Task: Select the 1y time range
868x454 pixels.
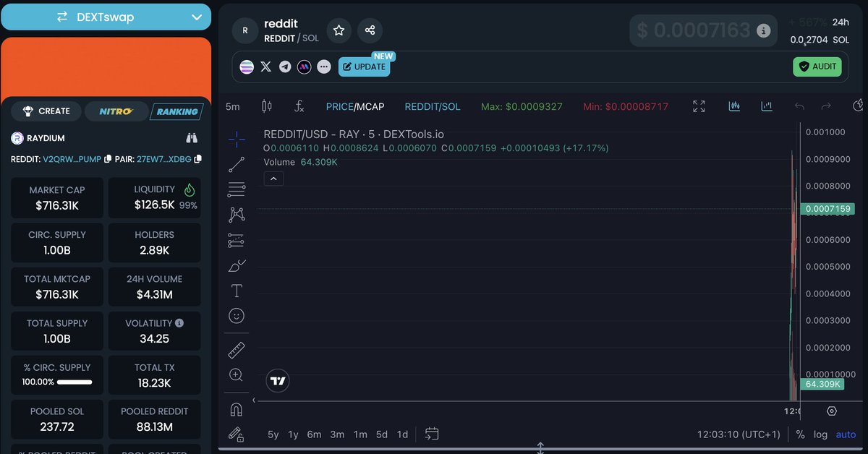Action: click(293, 434)
